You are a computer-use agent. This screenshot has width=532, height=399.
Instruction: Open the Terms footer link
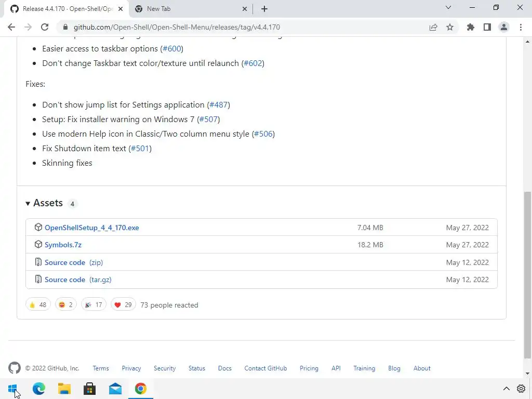(101, 368)
